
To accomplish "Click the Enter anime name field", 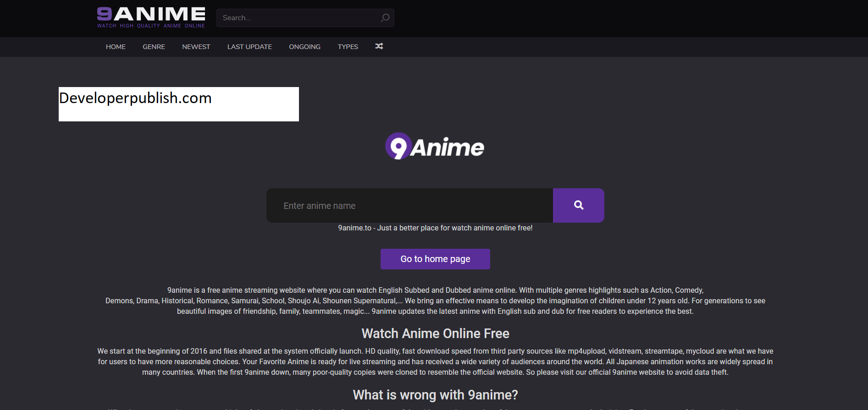I will [409, 206].
